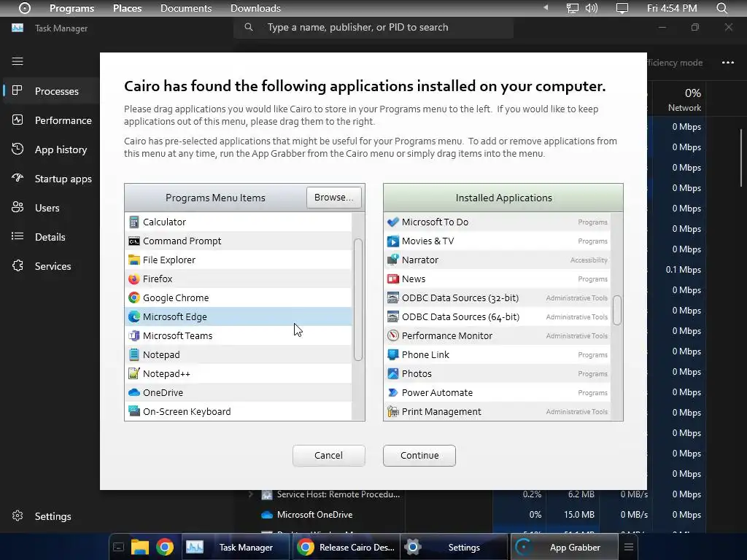Show hidden tray icons arrow in menu bar
The image size is (747, 560).
546,7
